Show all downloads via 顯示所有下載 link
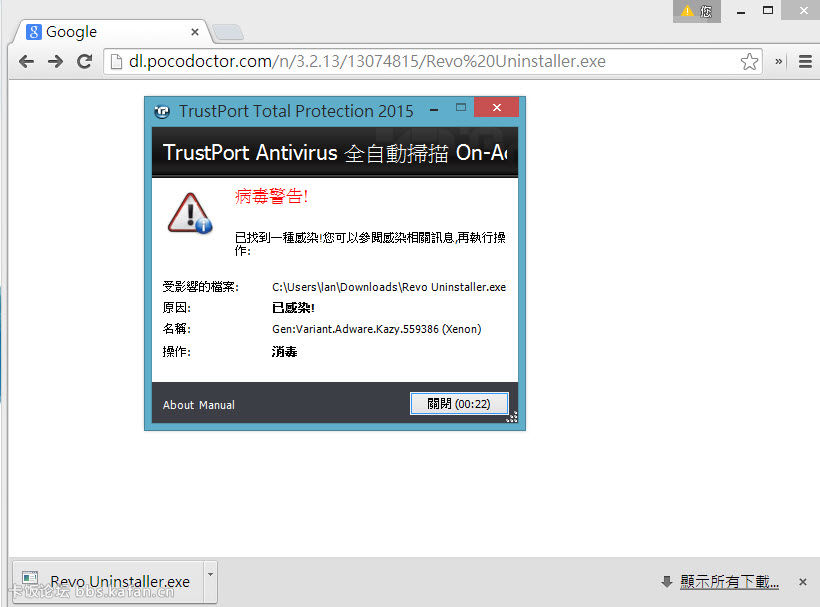820x607 pixels. click(728, 581)
